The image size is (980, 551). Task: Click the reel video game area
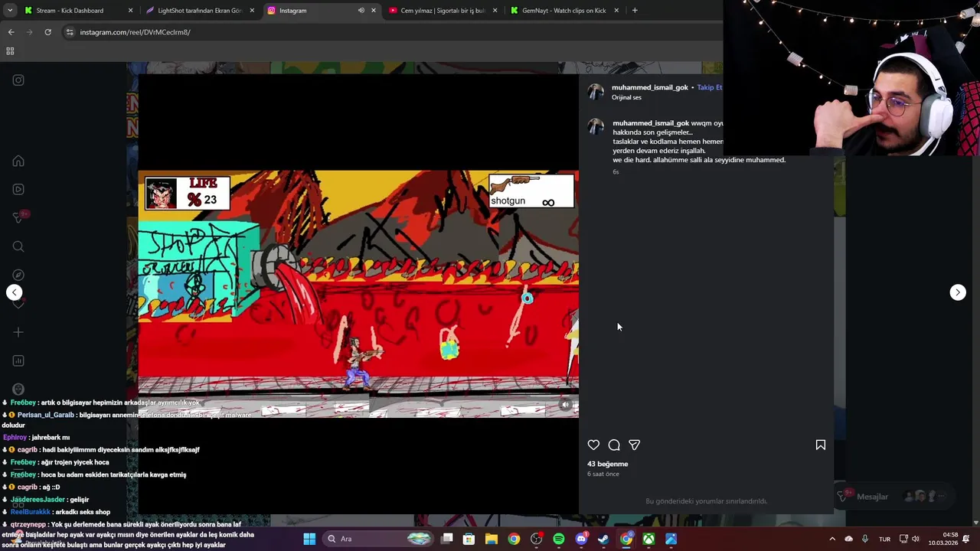click(358, 294)
